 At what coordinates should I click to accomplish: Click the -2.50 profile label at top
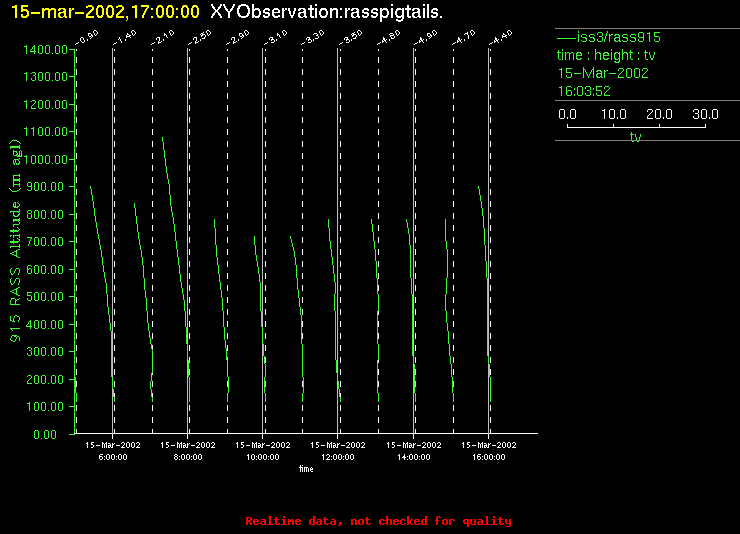point(200,38)
